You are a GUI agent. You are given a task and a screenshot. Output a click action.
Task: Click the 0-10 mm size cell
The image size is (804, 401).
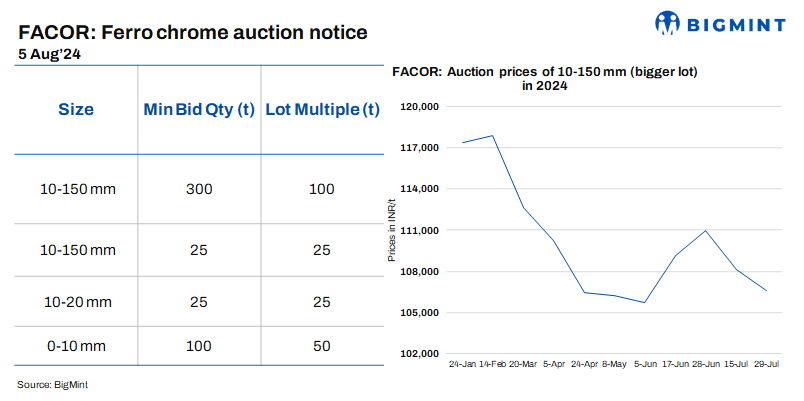click(75, 345)
